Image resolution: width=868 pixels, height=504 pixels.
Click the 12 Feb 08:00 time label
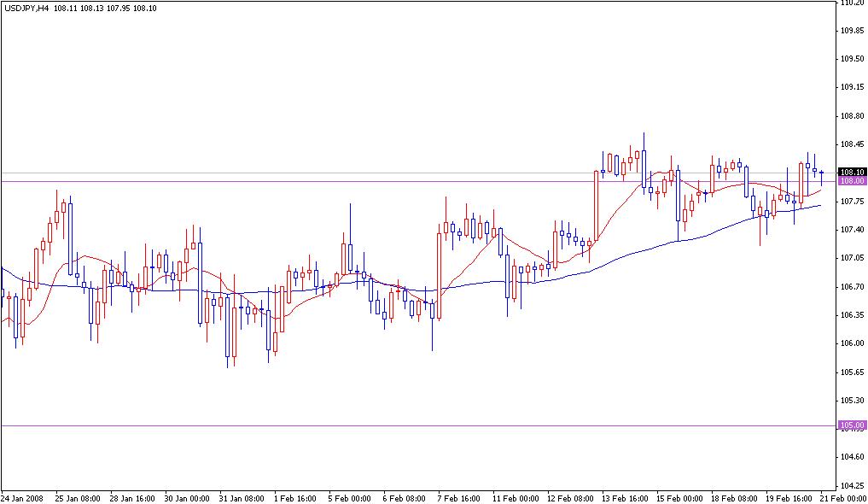tap(570, 499)
